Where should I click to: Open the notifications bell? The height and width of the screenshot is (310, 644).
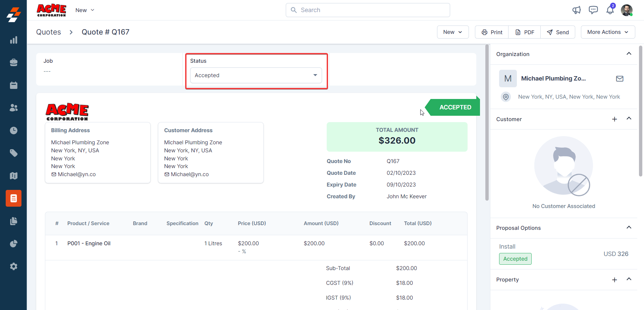click(x=610, y=10)
